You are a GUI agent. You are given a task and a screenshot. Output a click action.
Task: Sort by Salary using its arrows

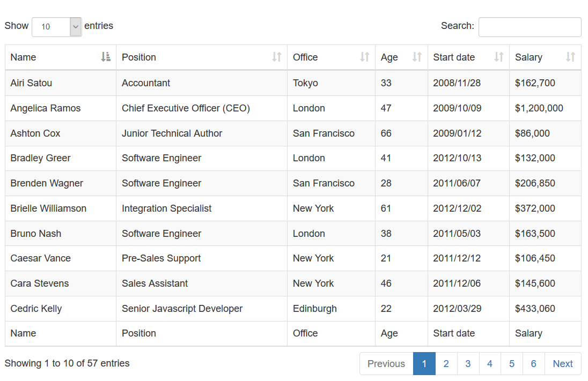click(571, 57)
